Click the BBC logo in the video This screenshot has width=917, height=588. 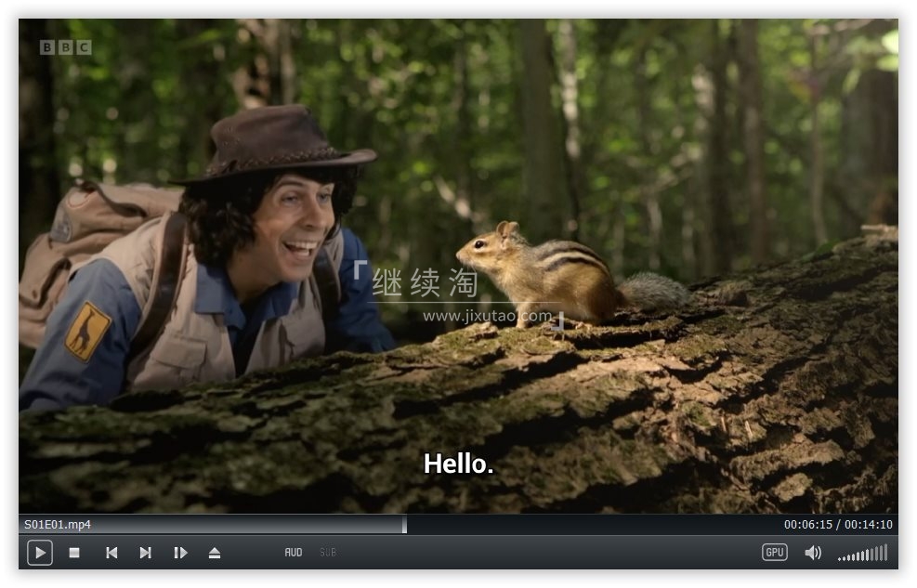point(63,46)
